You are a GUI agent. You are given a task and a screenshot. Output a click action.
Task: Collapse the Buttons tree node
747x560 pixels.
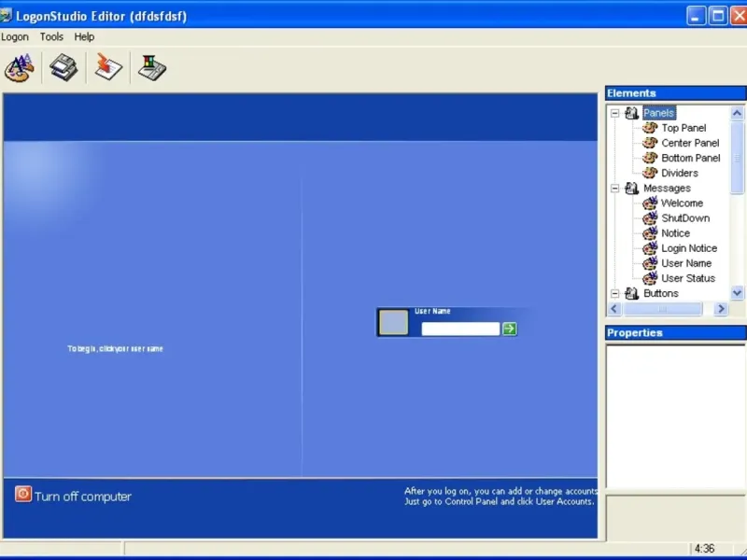(615, 293)
